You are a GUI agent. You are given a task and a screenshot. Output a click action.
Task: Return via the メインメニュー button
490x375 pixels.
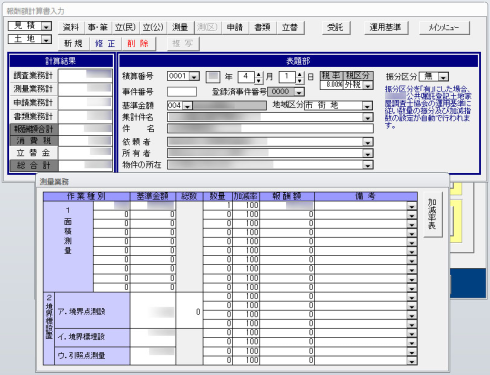coord(444,28)
